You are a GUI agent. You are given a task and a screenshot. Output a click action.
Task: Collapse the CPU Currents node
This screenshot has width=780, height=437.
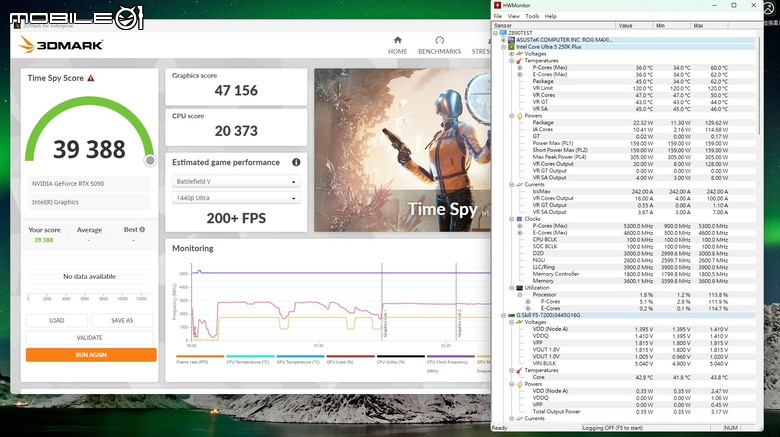[511, 185]
